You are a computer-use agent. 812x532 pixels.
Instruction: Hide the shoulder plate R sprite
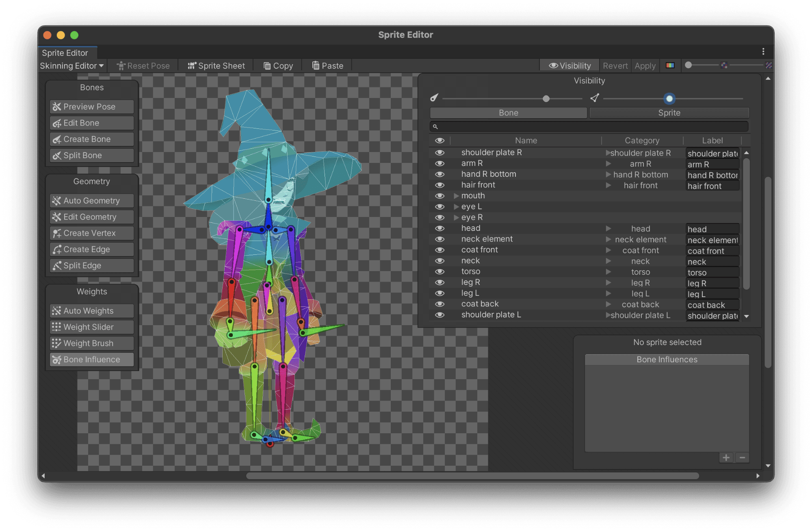pos(440,152)
